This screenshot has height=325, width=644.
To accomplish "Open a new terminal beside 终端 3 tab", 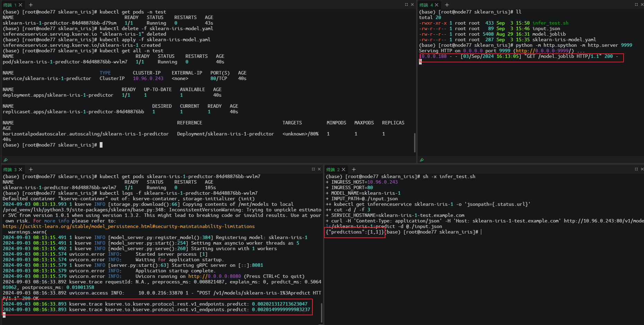I will tap(30, 169).
